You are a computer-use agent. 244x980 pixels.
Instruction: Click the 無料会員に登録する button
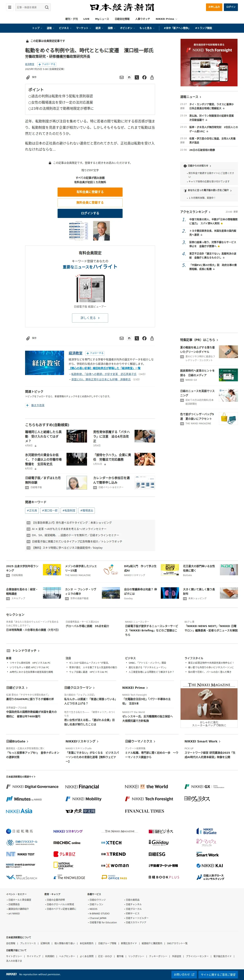(90, 202)
